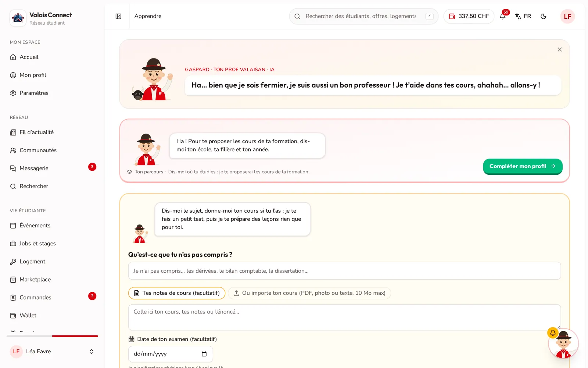
Task: Click the course notes text area
Action: click(344, 317)
